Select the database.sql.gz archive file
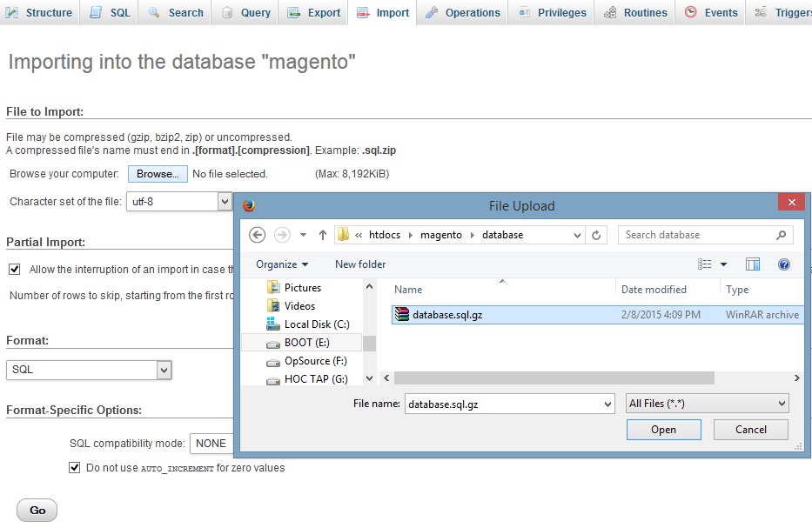Screen dimensions: 812x528 point(446,315)
